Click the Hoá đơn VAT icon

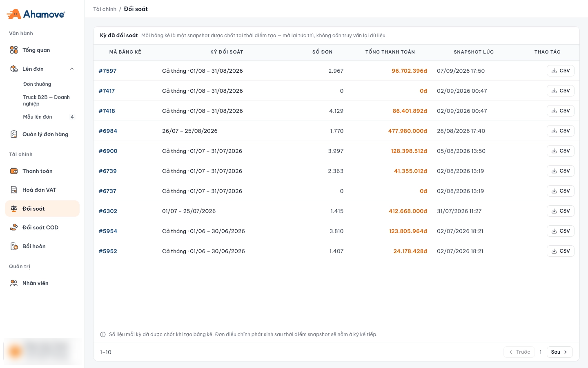[x=14, y=190]
